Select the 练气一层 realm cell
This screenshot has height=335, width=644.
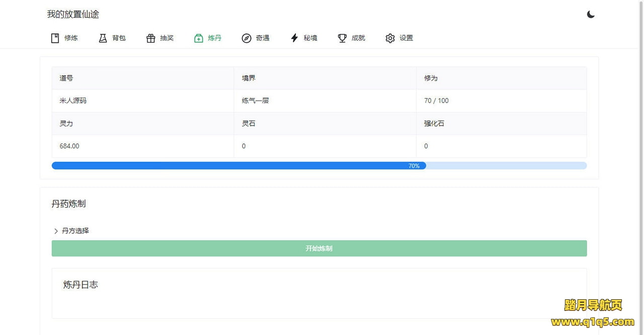255,101
